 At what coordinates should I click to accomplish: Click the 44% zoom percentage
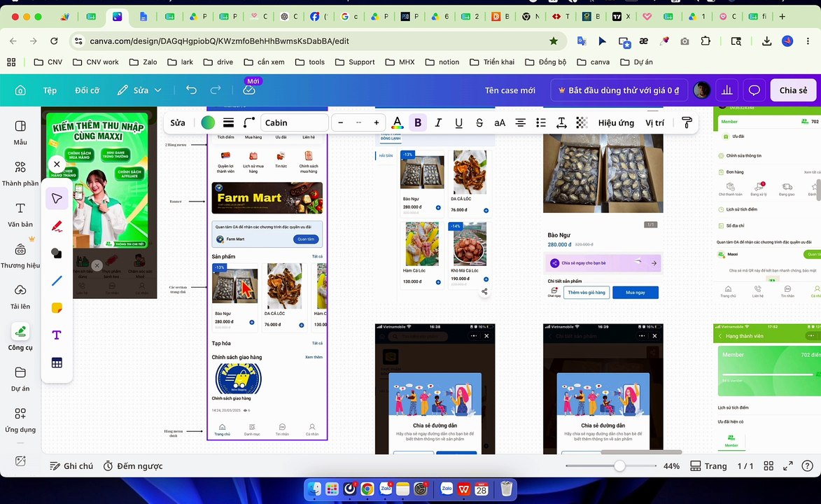coord(671,465)
